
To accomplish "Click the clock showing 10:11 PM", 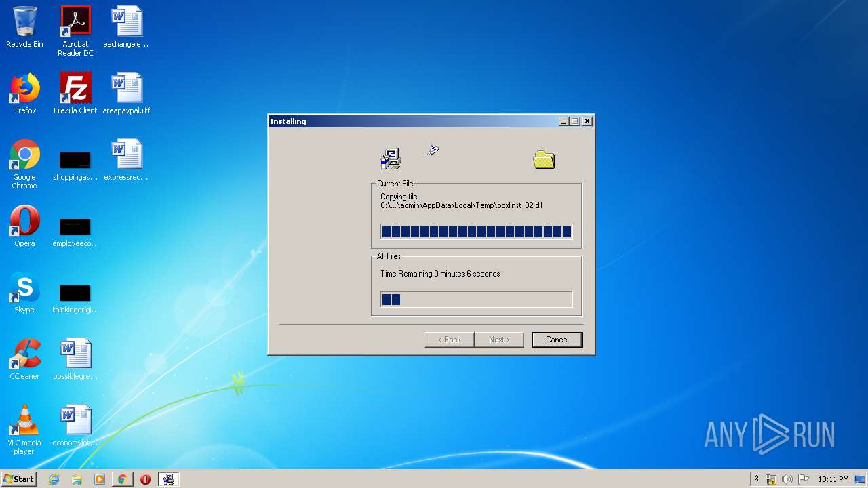I will [833, 479].
